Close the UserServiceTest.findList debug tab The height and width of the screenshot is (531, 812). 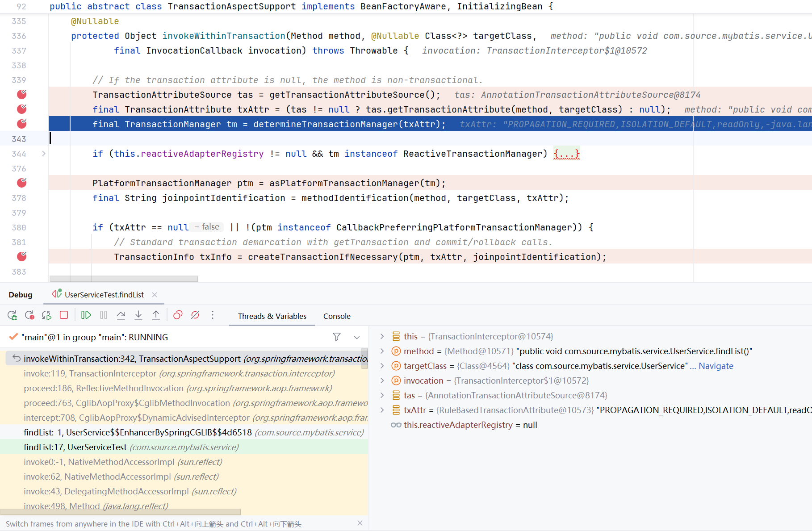(x=155, y=295)
